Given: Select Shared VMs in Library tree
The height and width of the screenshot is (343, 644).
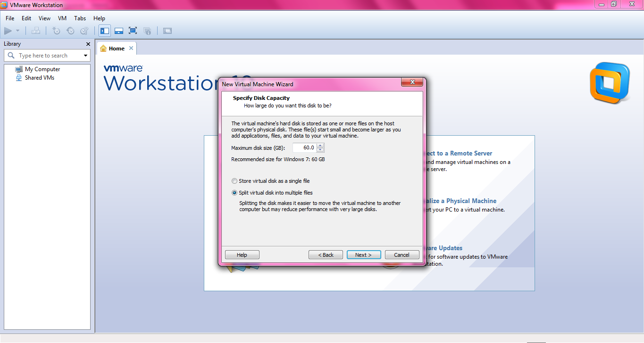Looking at the screenshot, I should [40, 78].
